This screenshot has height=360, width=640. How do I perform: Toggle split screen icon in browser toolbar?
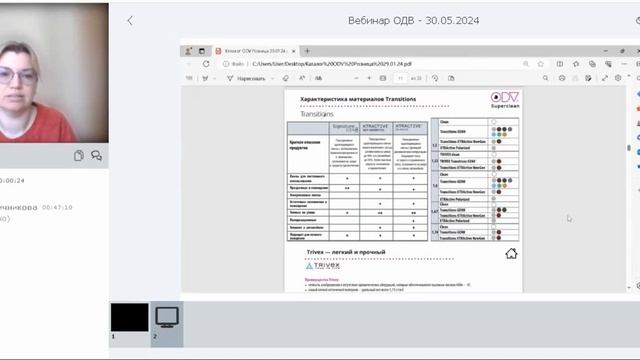point(560,64)
